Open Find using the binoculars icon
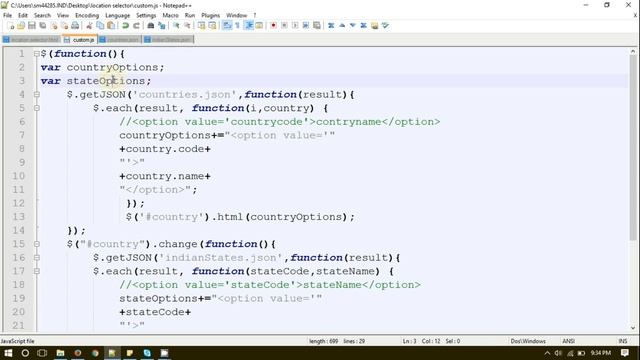The width and height of the screenshot is (640, 360). coord(151,26)
